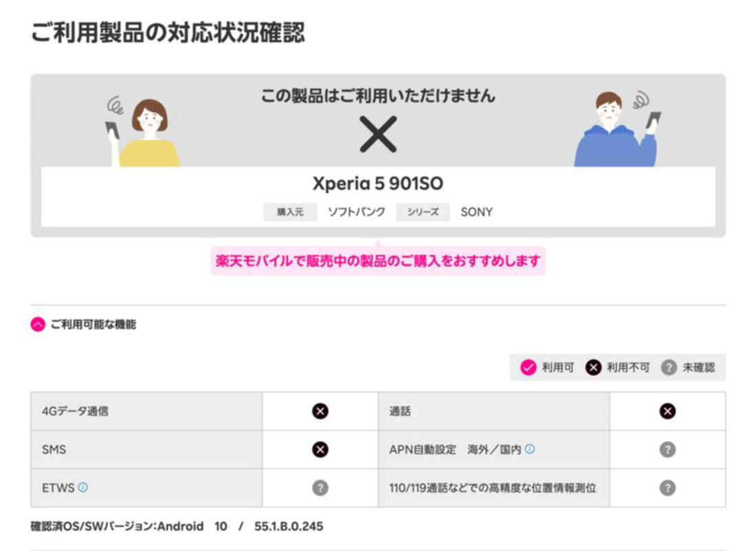Click the unconfirmed question icon for ETWS
This screenshot has width=756, height=551.
point(320,488)
